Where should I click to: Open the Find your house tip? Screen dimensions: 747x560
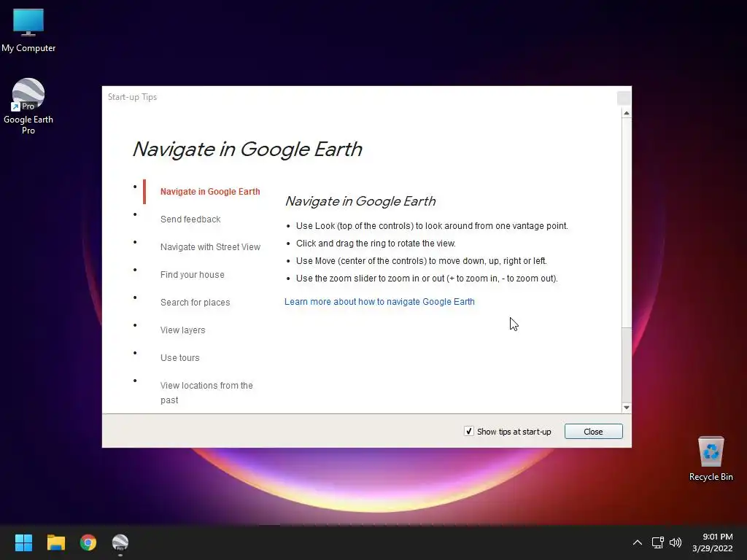click(192, 274)
